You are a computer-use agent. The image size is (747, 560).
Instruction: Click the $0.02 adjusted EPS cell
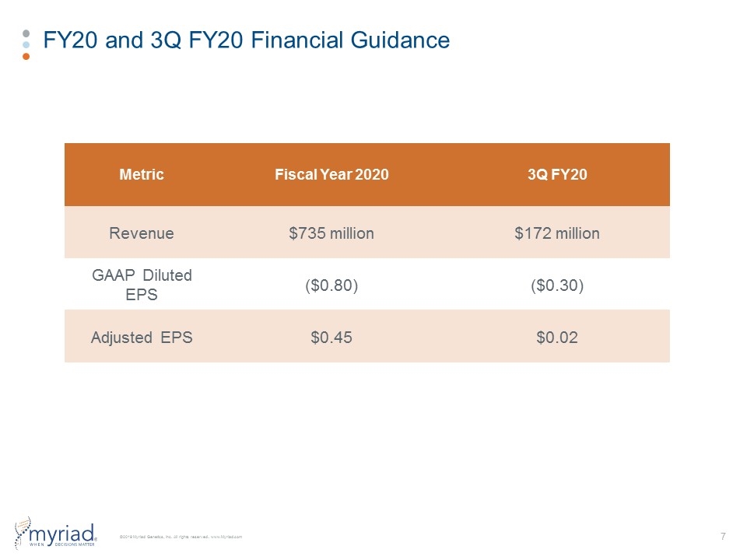coord(557,337)
